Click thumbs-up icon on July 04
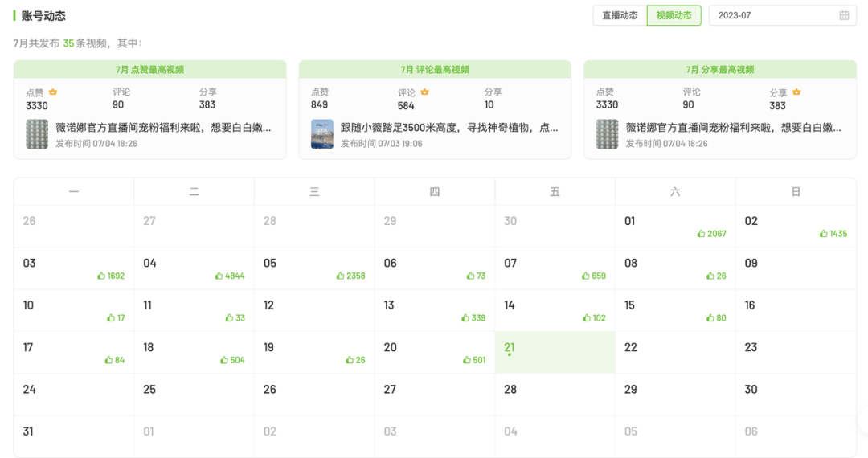The width and height of the screenshot is (868, 458). point(219,276)
